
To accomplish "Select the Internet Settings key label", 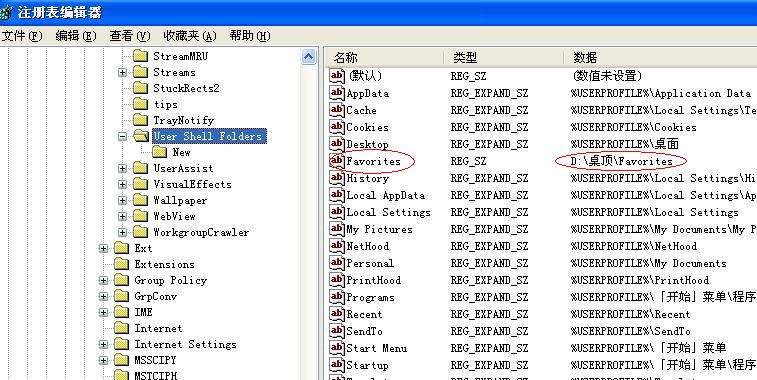I will pos(185,345).
